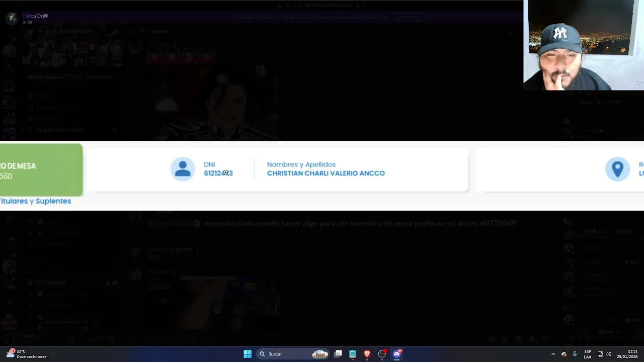This screenshot has width=644, height=362.
Task: Open the Notepad app in taskbar
Action: coord(353,354)
